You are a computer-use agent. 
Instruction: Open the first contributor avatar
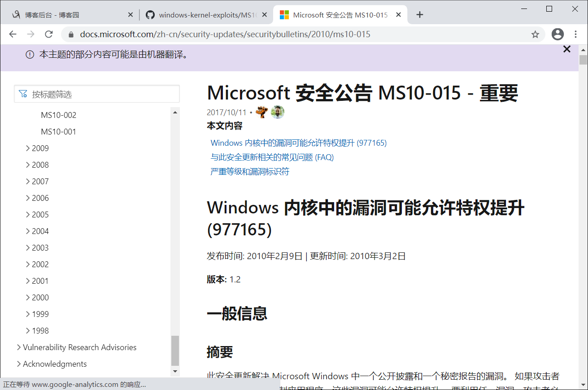(x=261, y=112)
